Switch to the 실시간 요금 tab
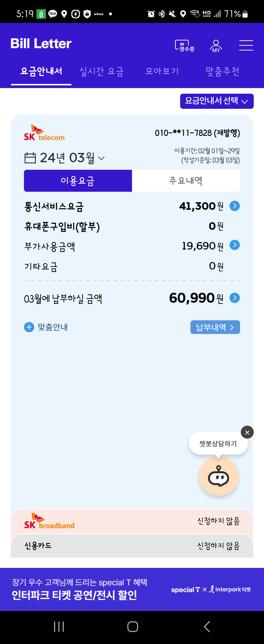 (x=101, y=71)
